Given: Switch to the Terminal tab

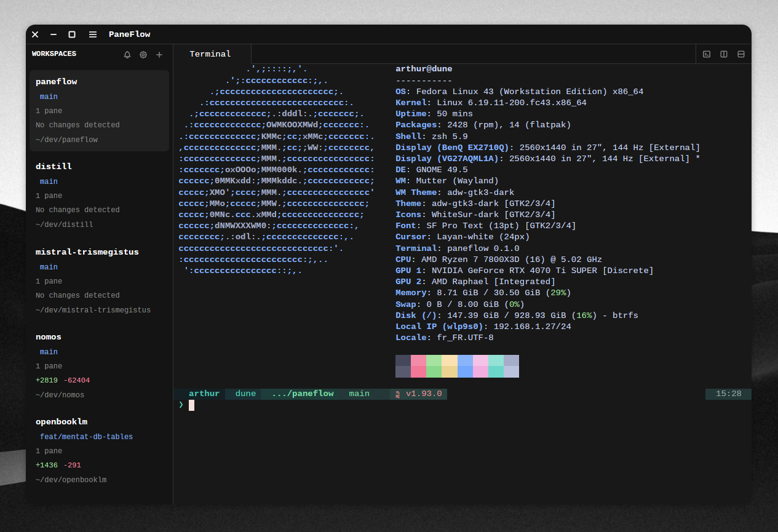Looking at the screenshot, I should pos(211,54).
